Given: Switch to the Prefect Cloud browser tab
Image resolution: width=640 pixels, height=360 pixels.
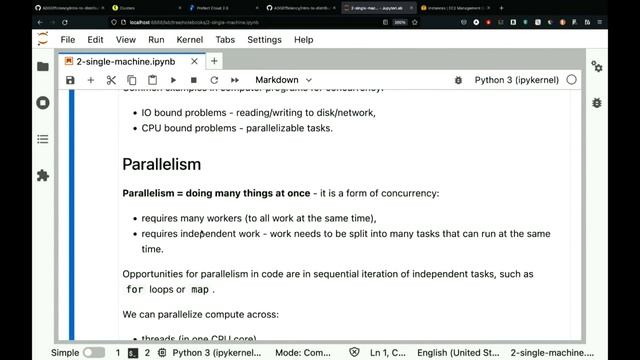Looking at the screenshot, I should pos(224,8).
